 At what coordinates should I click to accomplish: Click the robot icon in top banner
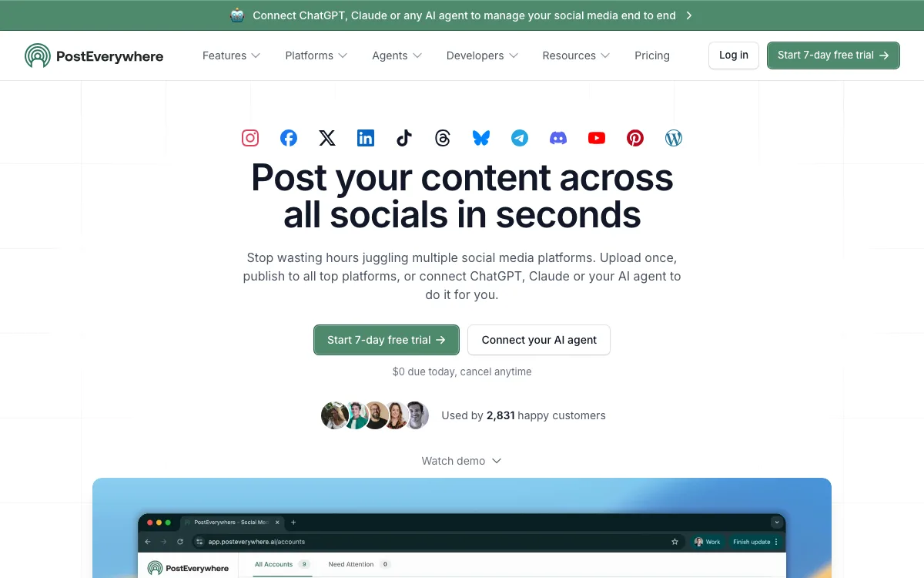click(237, 15)
